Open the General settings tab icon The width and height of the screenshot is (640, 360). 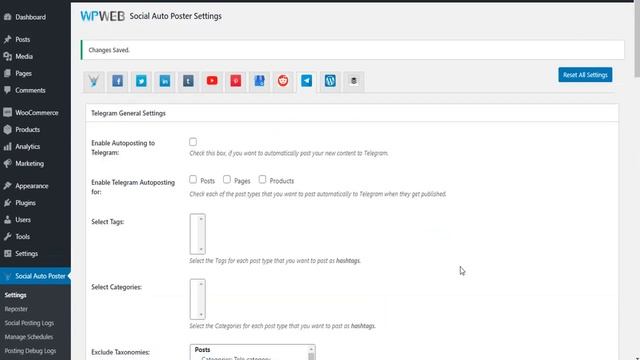coord(94,81)
